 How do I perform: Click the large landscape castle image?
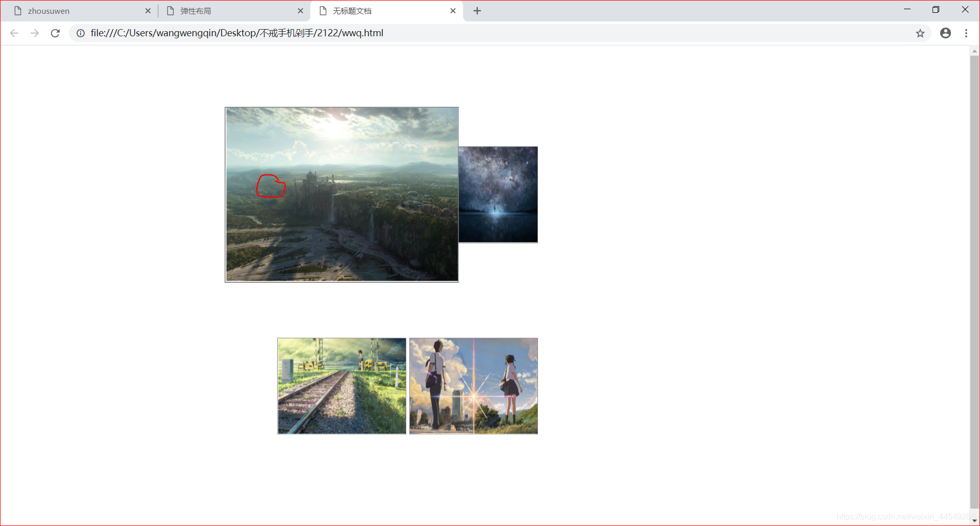341,195
